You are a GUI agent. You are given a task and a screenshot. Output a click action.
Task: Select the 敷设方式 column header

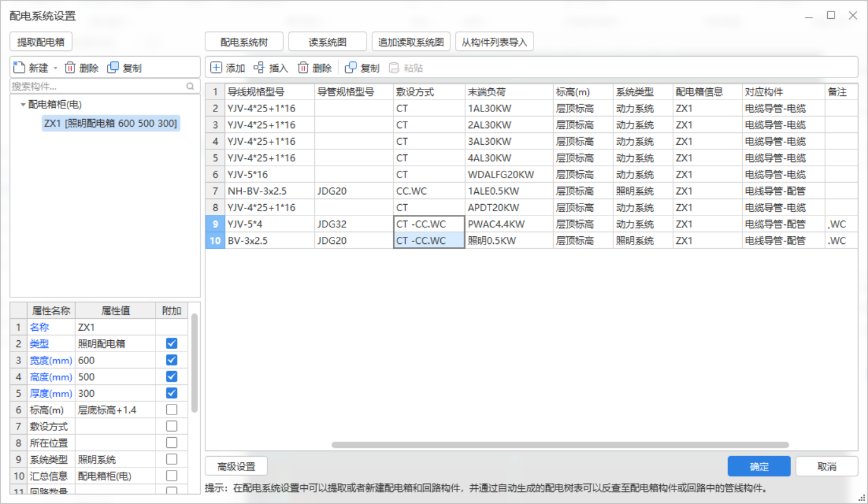coord(429,92)
